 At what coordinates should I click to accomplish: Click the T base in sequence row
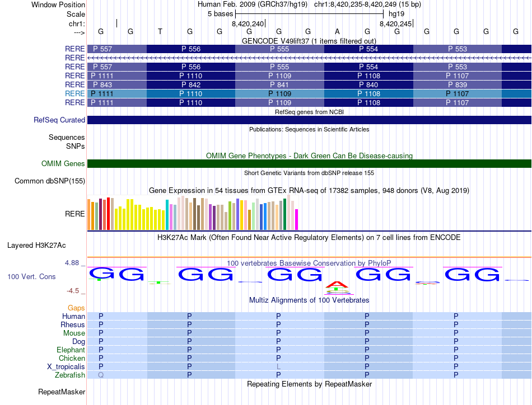(160, 31)
